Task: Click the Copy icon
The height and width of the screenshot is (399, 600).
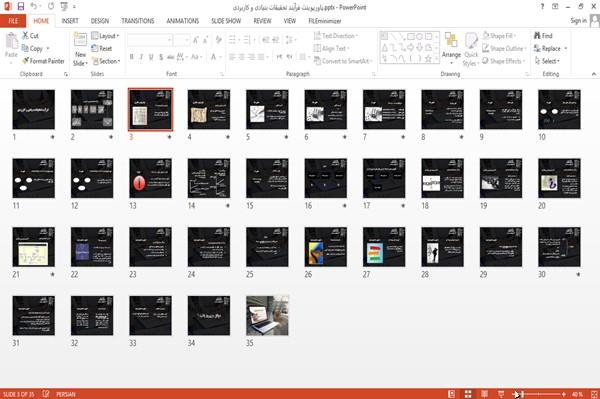Action: [25, 48]
